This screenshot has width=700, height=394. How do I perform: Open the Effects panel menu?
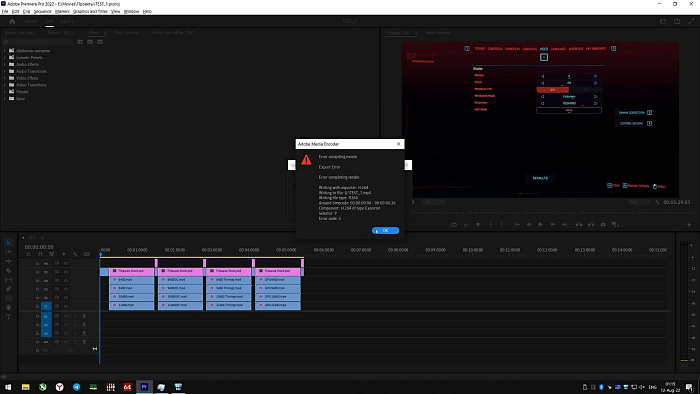tap(105, 33)
